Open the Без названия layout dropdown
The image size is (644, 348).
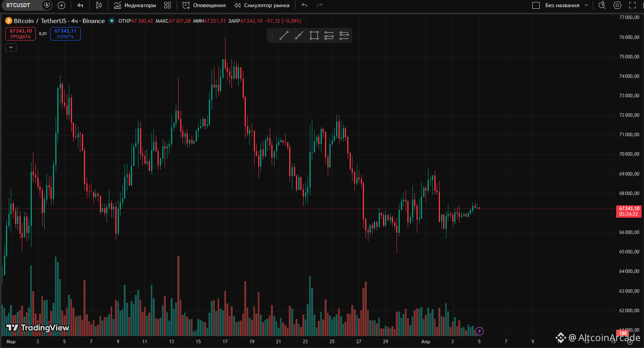point(566,5)
